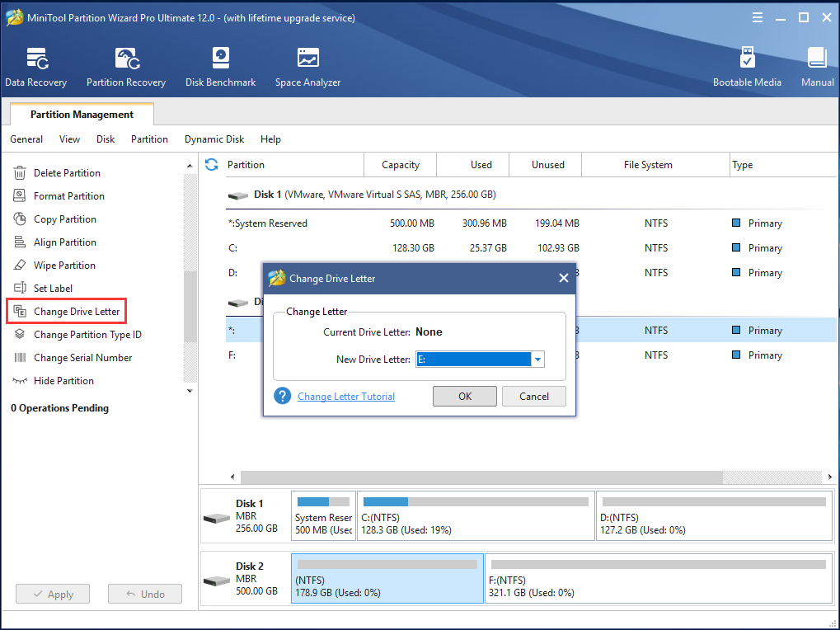Viewport: 840px width, 630px height.
Task: Refresh the partition list
Action: 212,164
